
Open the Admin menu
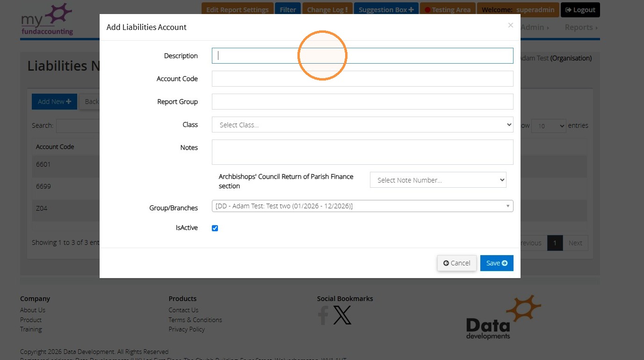tap(535, 27)
